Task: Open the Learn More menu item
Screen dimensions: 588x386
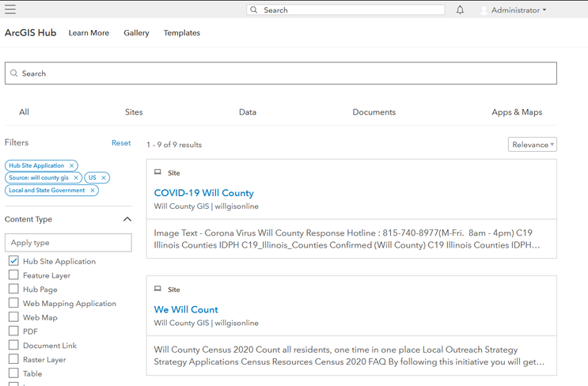Action: click(89, 33)
